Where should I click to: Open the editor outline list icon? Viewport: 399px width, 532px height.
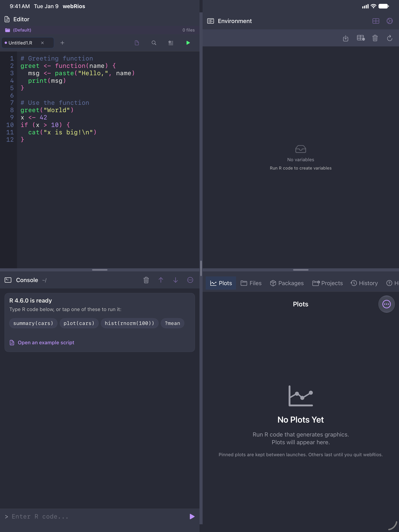[x=171, y=43]
